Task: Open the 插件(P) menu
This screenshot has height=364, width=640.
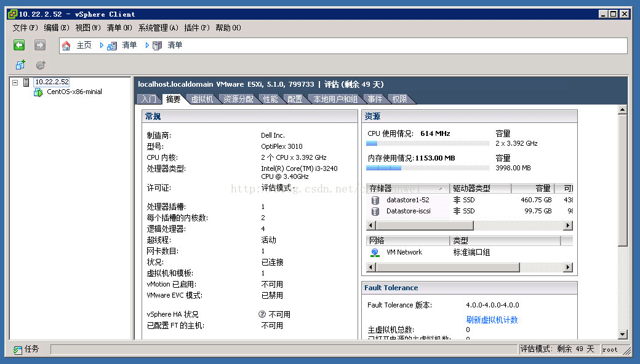Action: pyautogui.click(x=197, y=28)
